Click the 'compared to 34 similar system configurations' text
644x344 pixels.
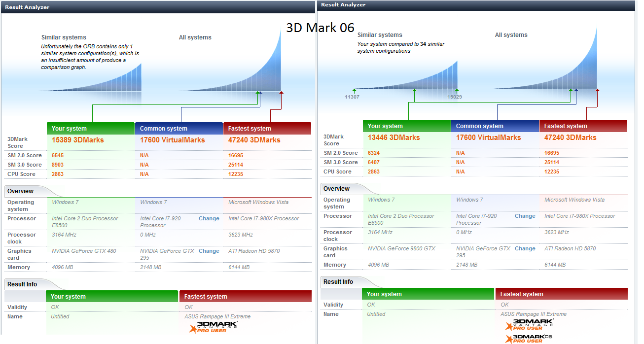pyautogui.click(x=400, y=47)
